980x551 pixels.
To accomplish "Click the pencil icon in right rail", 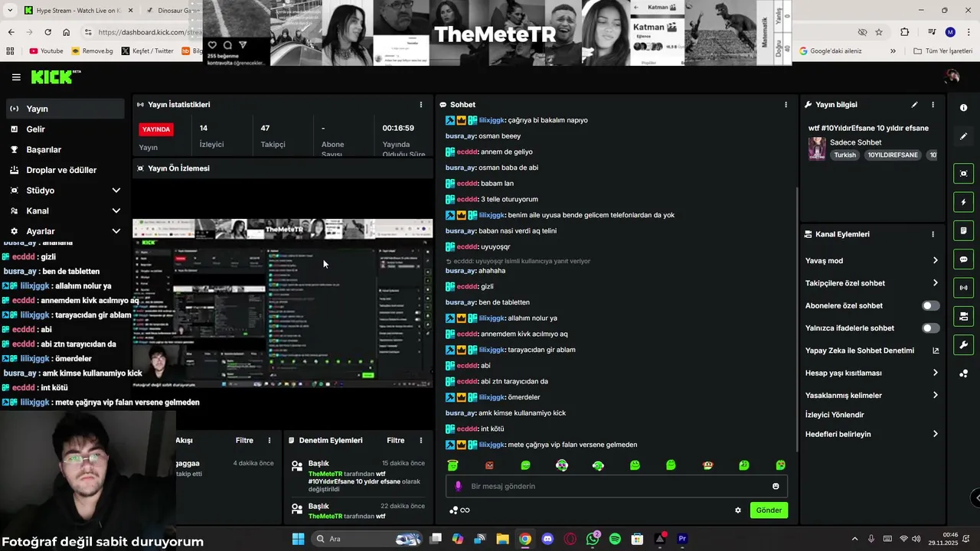I will 963,136.
